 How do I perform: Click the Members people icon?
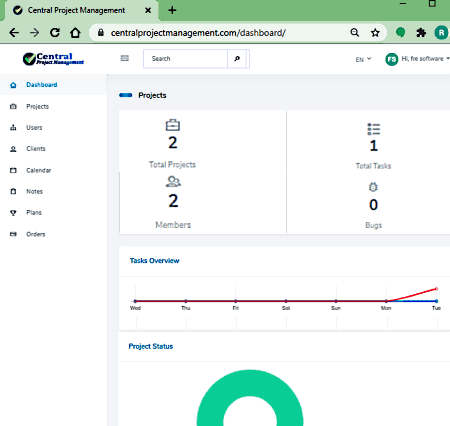173,182
